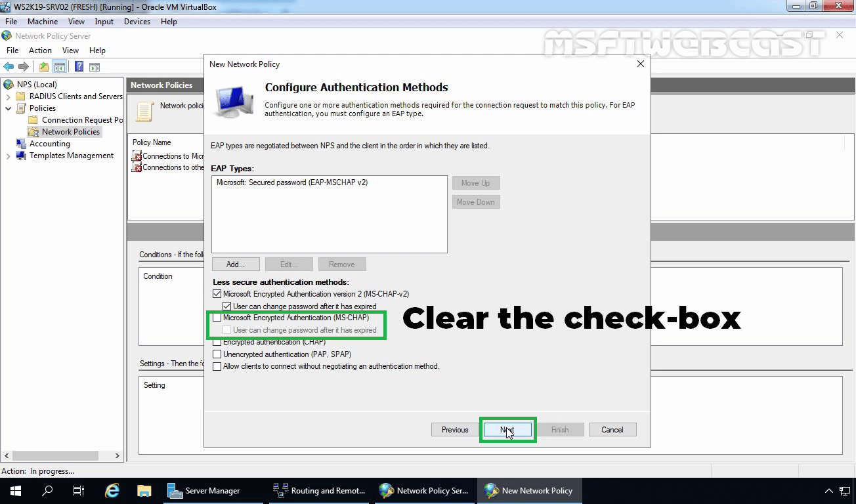Switch to New Network Policy taskbar button
The height and width of the screenshot is (504, 856).
(x=529, y=491)
